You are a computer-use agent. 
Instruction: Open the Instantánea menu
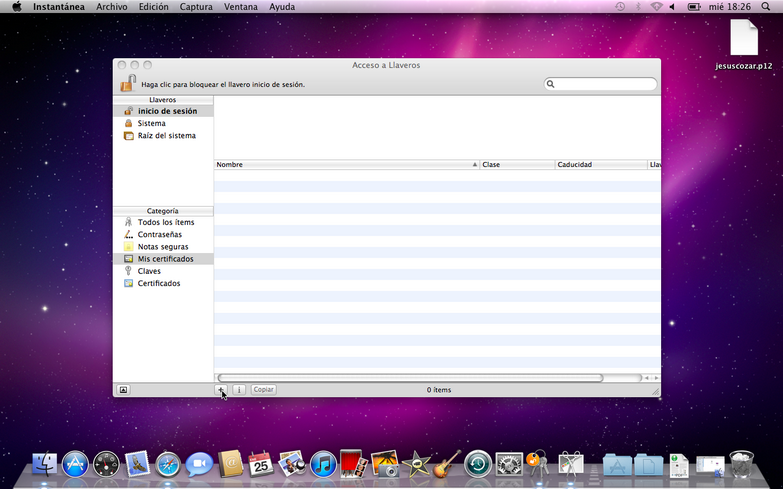pos(59,6)
